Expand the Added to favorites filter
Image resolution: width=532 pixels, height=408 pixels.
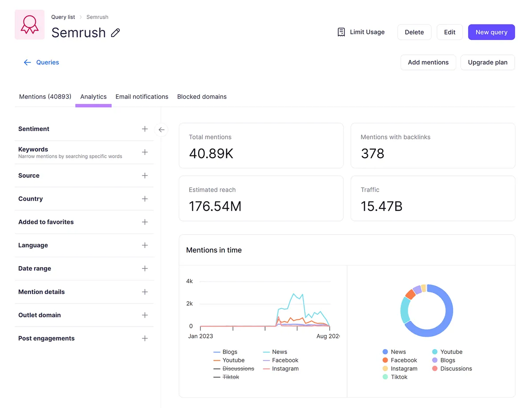[x=145, y=222]
